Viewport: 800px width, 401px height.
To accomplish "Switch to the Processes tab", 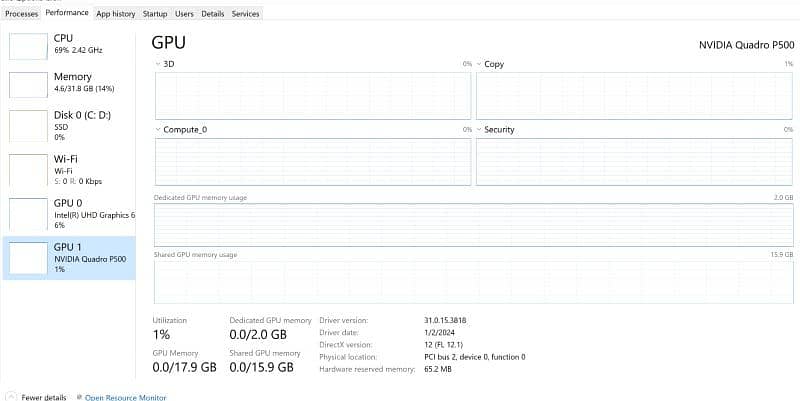I will pyautogui.click(x=21, y=14).
